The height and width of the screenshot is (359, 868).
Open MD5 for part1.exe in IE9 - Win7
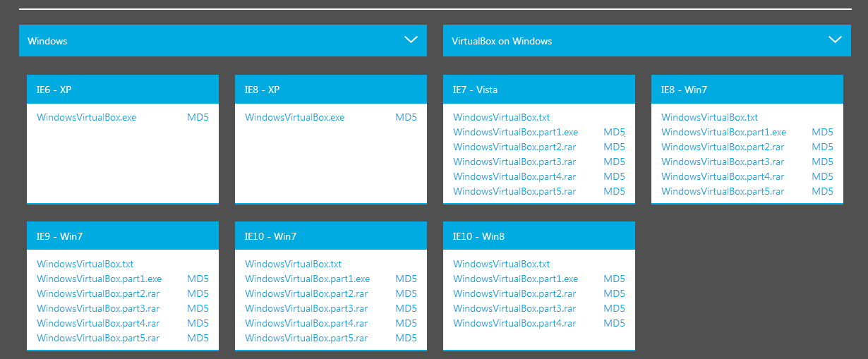[198, 279]
